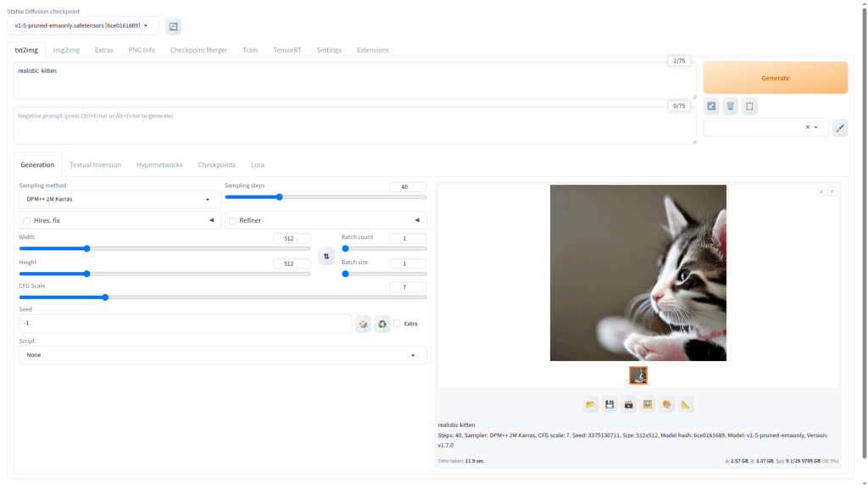Expand the Script dropdown showing None
This screenshot has height=488, width=868.
click(222, 355)
